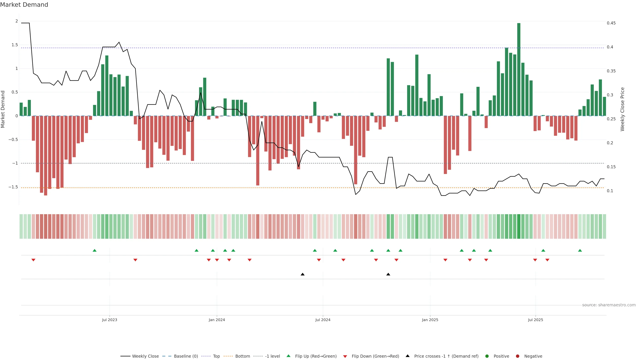Click the source: sharemaestro.com text

609,305
